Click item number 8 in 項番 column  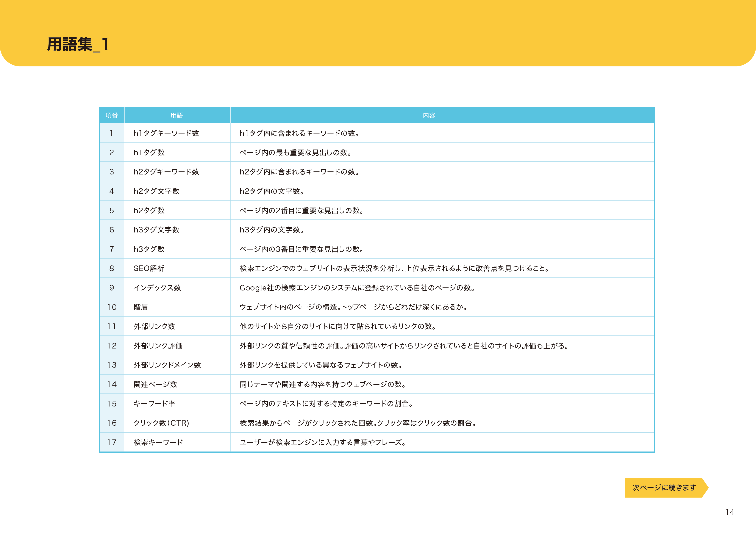coord(112,268)
